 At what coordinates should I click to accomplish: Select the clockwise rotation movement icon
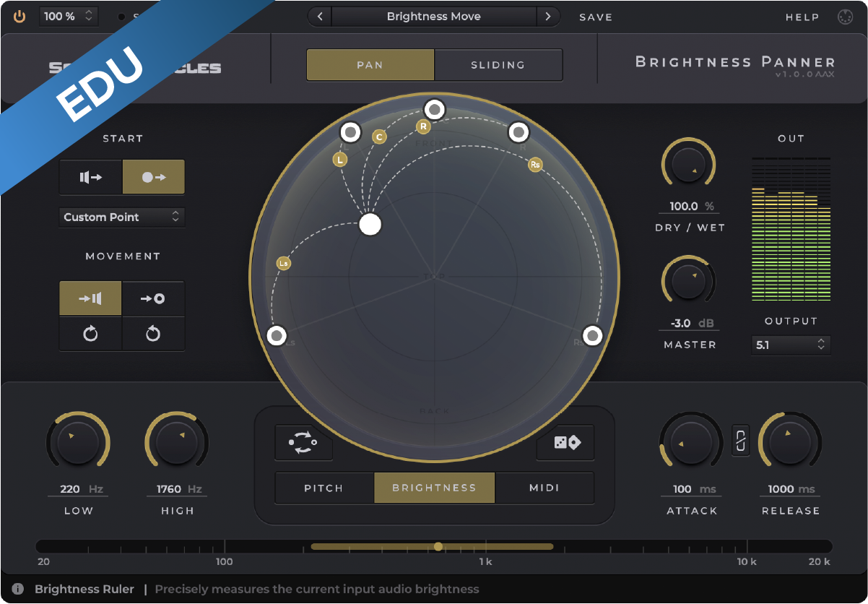tap(90, 335)
